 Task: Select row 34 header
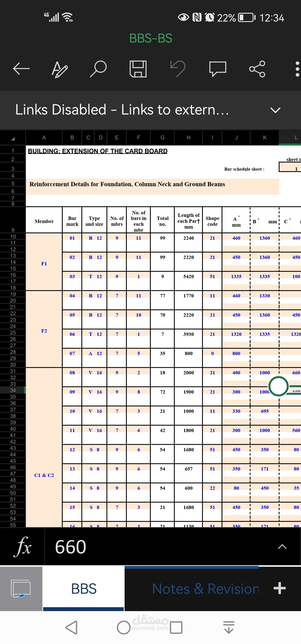point(13,390)
